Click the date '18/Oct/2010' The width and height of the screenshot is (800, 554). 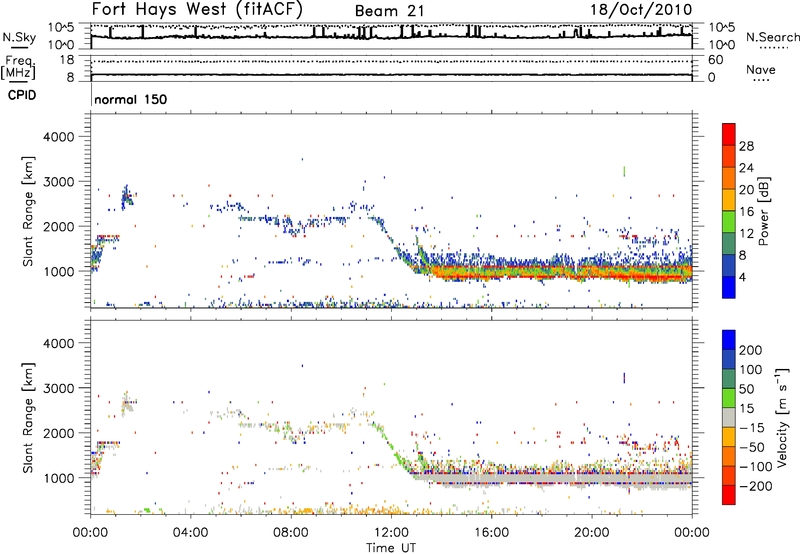[x=641, y=10]
